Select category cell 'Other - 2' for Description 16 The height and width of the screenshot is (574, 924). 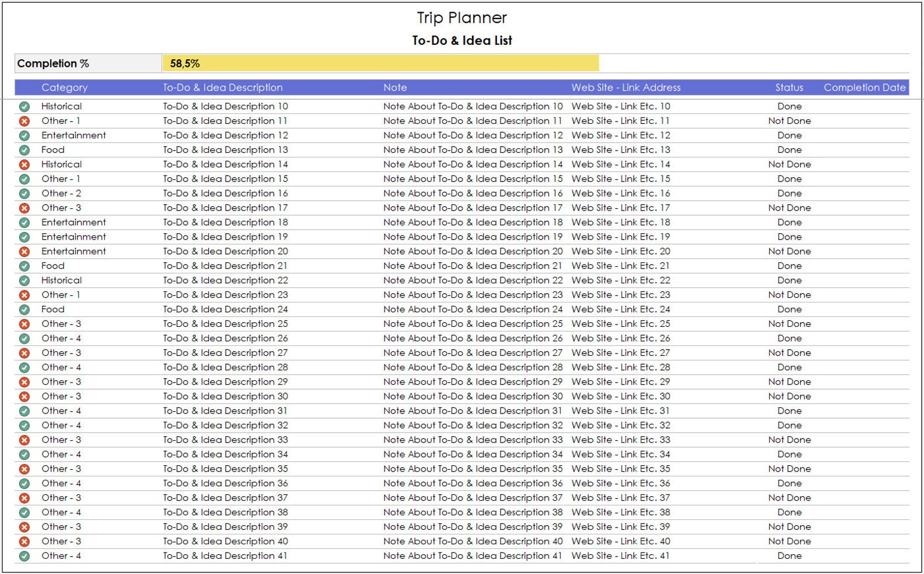(x=61, y=193)
